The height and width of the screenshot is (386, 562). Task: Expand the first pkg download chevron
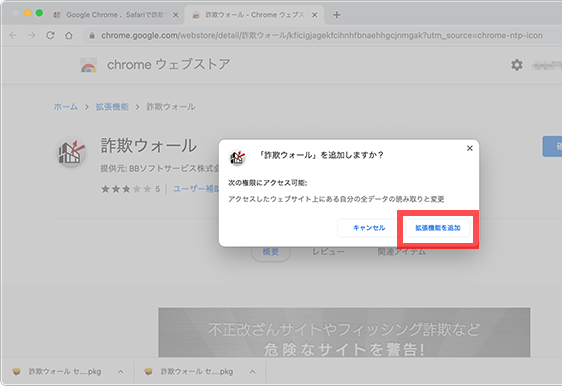[121, 372]
